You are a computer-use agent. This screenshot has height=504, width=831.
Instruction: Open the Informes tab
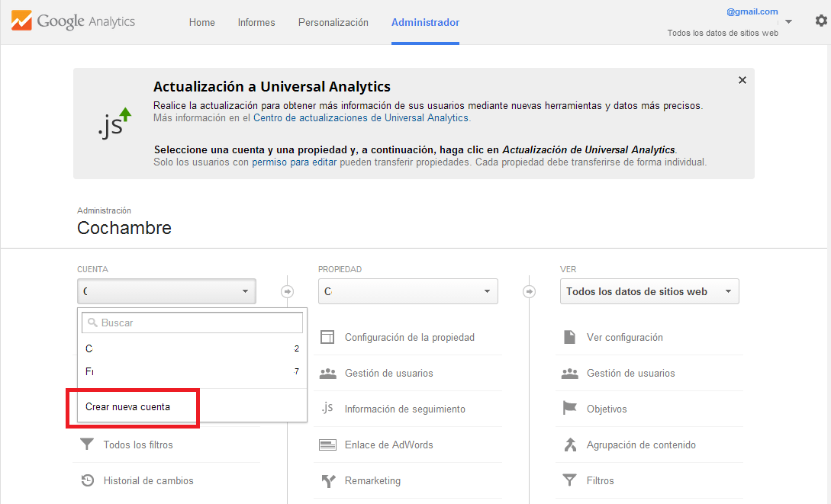[256, 22]
